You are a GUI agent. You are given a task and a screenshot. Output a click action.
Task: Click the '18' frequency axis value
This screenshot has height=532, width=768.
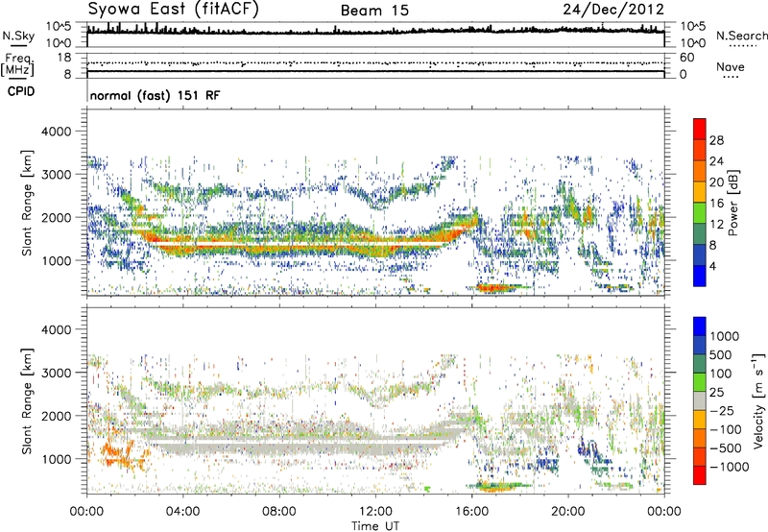click(x=64, y=58)
